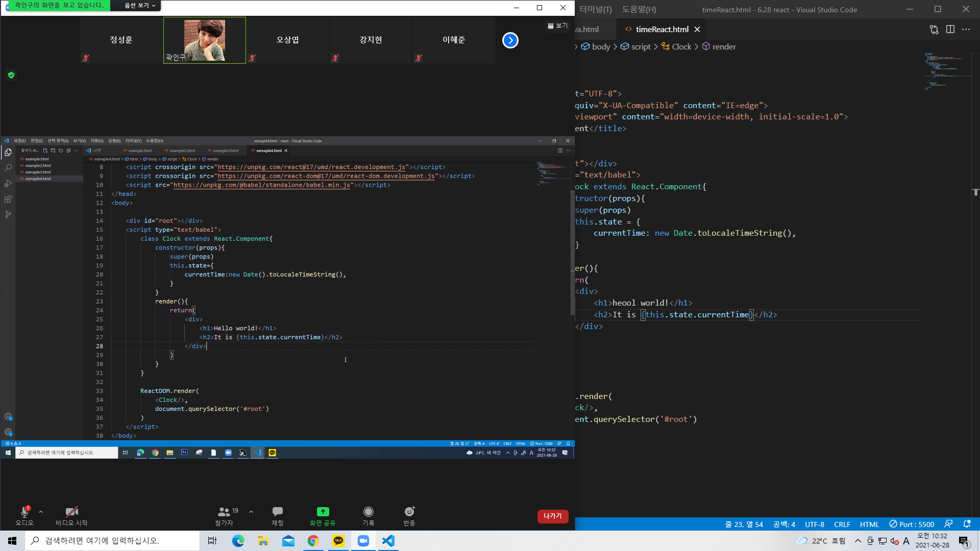Click the share screen icon
Viewport: 980px width, 551px height.
click(323, 512)
